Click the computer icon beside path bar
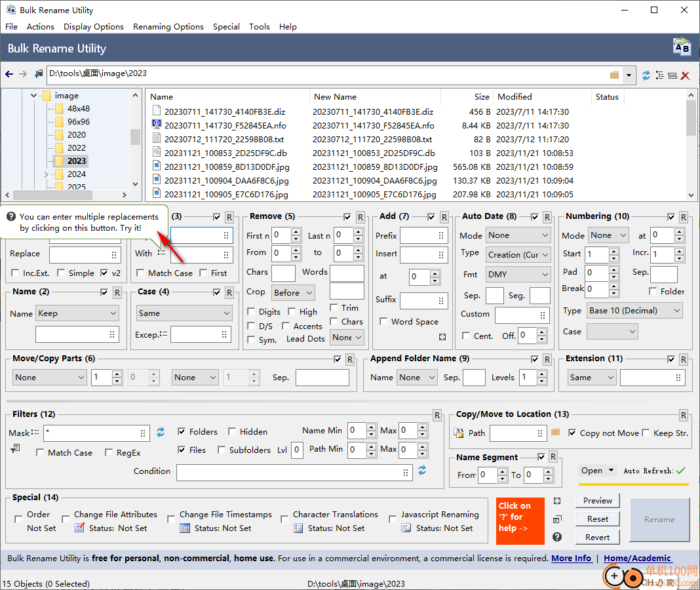 coord(39,73)
